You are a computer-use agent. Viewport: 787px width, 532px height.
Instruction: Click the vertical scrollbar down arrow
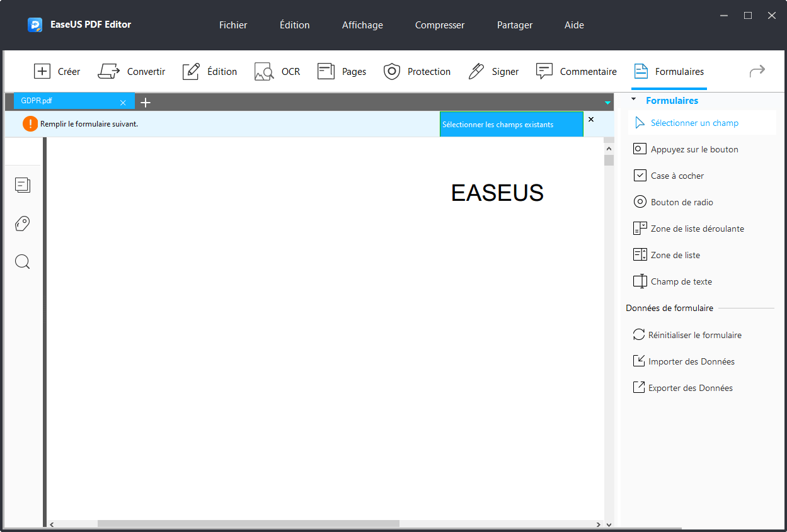coord(609,524)
